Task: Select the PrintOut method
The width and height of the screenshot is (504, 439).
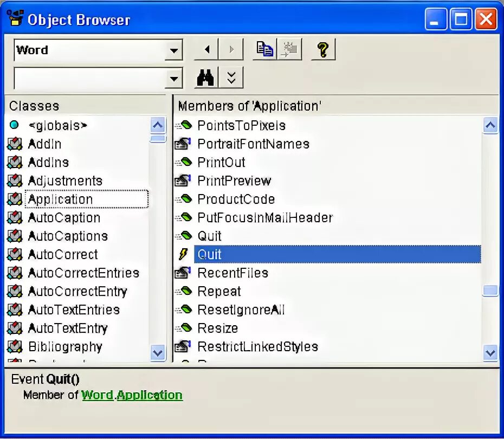Action: [221, 162]
